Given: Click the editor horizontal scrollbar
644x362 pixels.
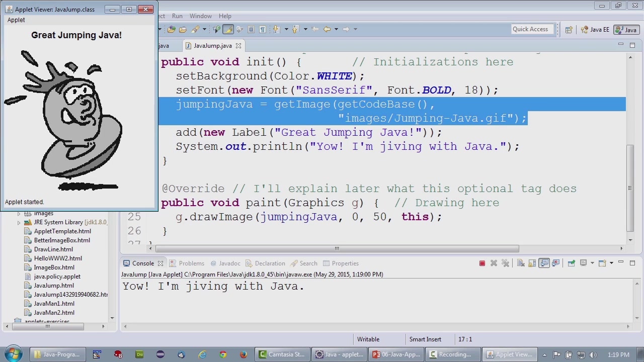Looking at the screenshot, I should (x=337, y=248).
